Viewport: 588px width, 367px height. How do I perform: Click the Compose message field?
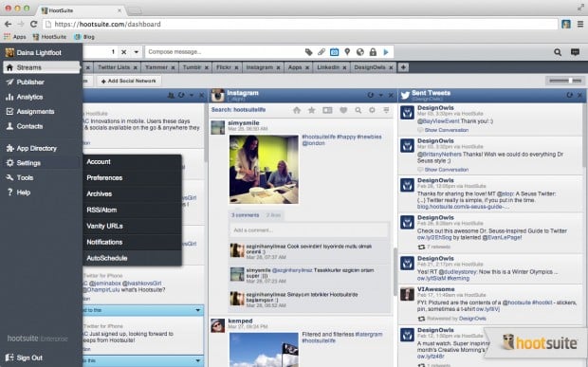(224, 52)
